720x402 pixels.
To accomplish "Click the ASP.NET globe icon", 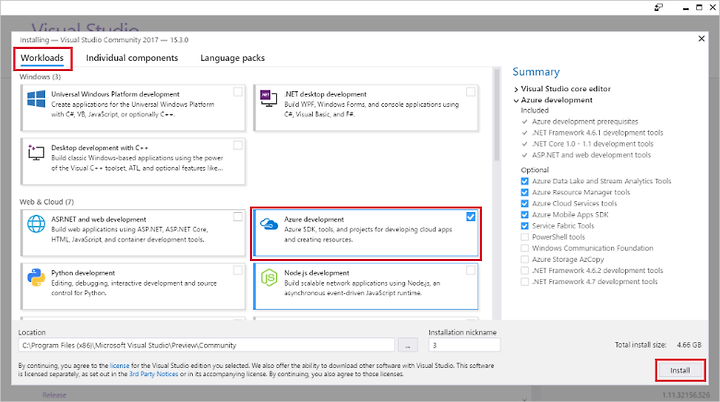I will pyautogui.click(x=36, y=224).
